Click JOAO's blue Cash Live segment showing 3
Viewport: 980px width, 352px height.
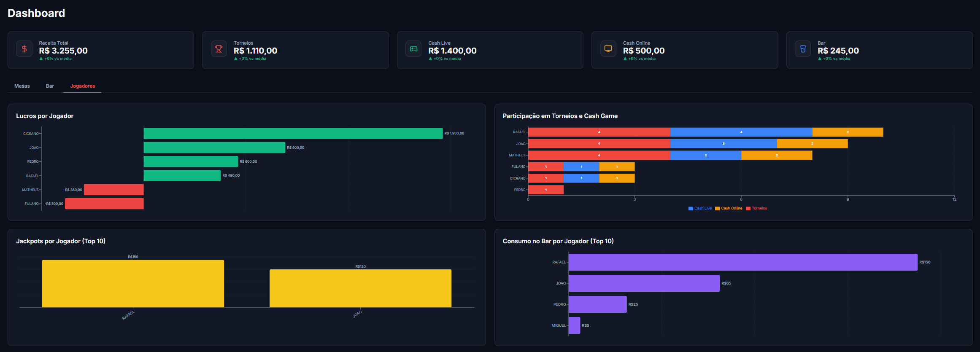pos(724,144)
